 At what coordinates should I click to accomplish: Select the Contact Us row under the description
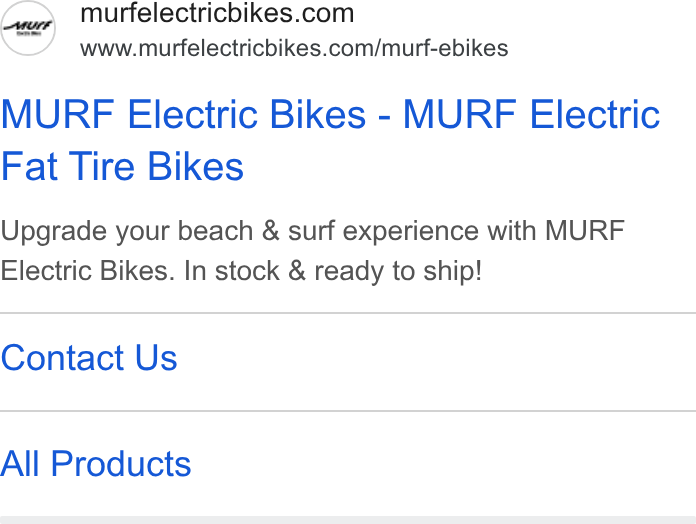[348, 362]
